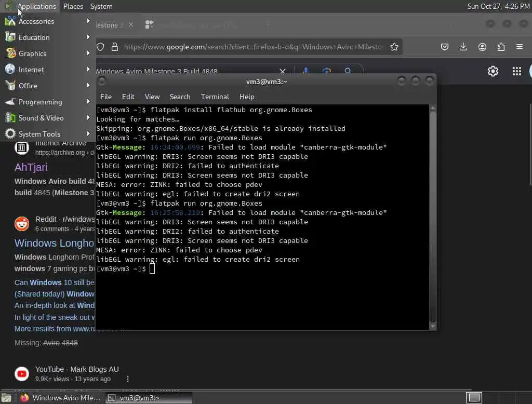Open the Terminal menu
The width and height of the screenshot is (532, 404).
[x=215, y=97]
